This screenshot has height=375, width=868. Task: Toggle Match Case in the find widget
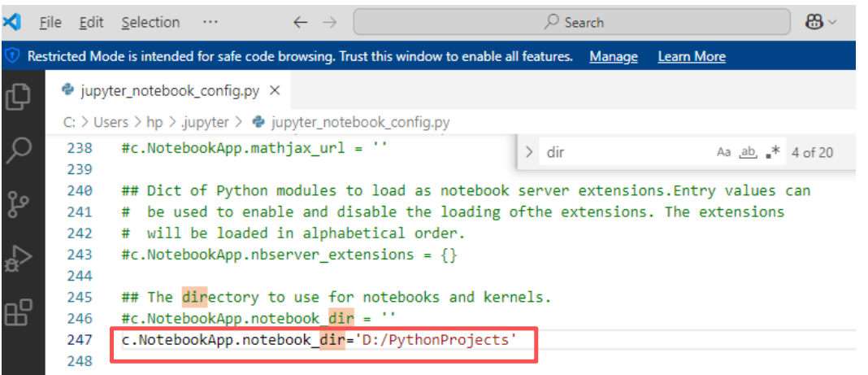click(723, 152)
